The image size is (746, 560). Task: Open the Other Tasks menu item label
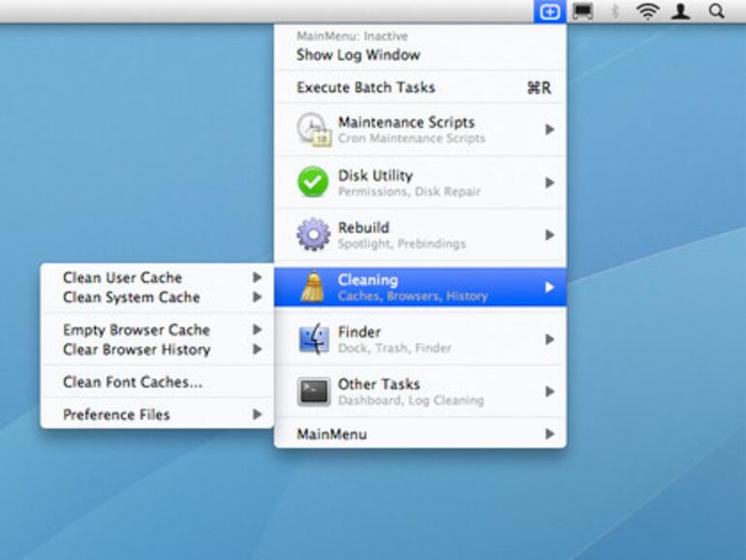click(379, 384)
